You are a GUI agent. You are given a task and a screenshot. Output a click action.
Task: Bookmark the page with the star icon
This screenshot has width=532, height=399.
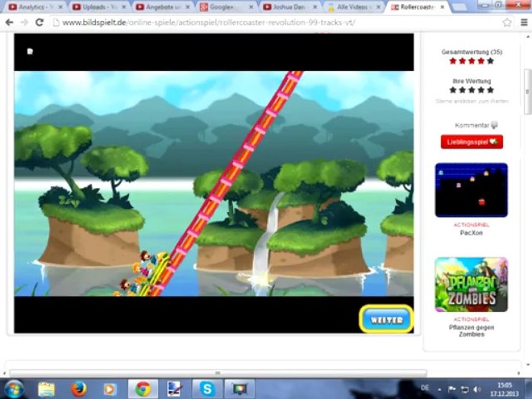tap(507, 22)
